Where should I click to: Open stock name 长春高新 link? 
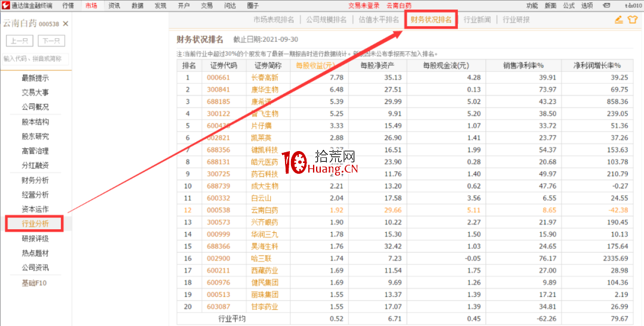point(265,77)
